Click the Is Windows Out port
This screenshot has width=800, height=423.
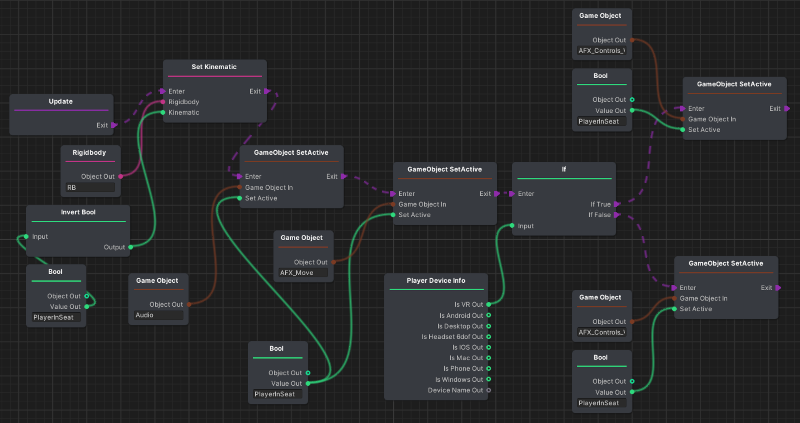coord(488,379)
